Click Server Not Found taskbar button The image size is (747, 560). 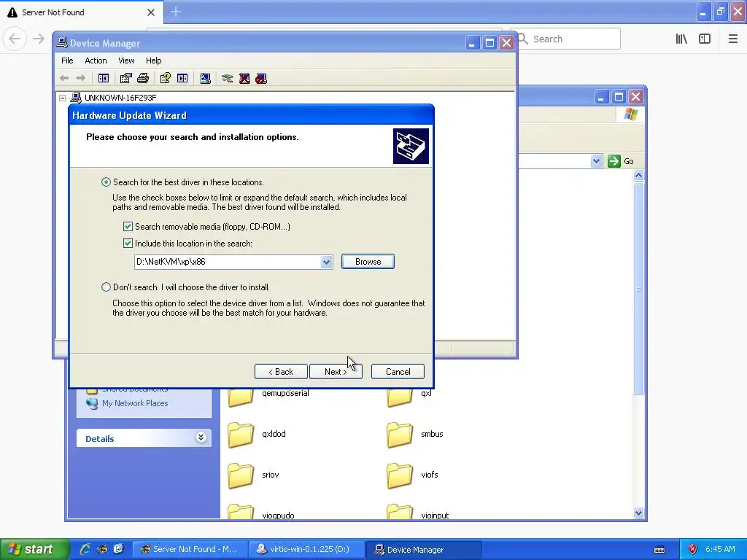tap(190, 549)
